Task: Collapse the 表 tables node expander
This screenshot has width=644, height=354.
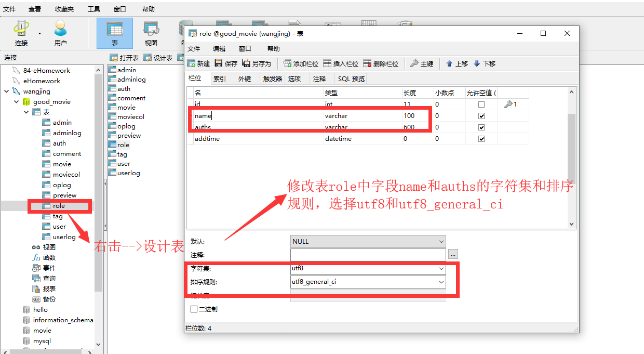Action: [26, 112]
